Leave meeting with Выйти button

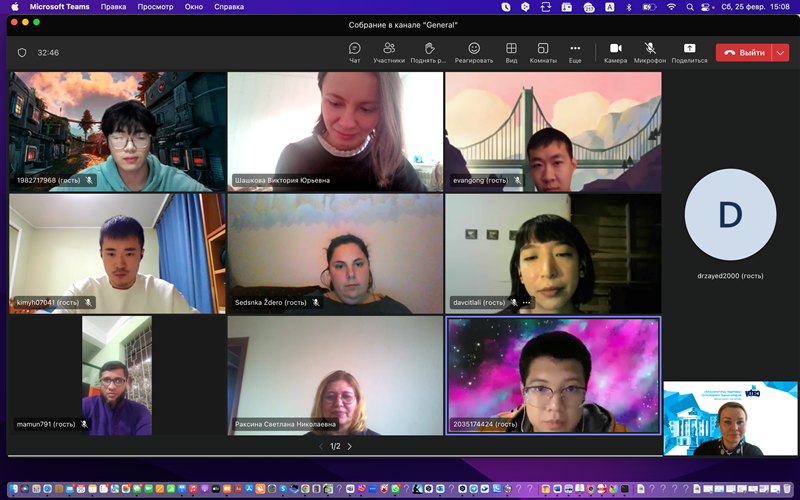pyautogui.click(x=744, y=53)
